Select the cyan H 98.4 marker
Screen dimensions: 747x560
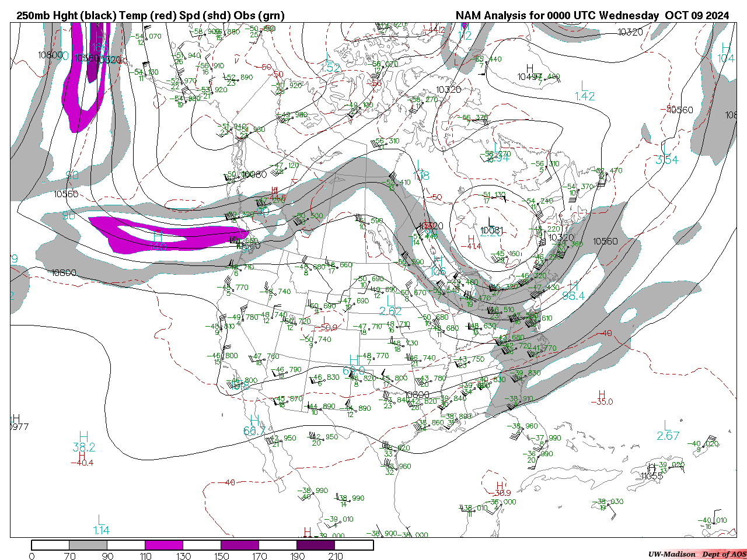click(573, 290)
